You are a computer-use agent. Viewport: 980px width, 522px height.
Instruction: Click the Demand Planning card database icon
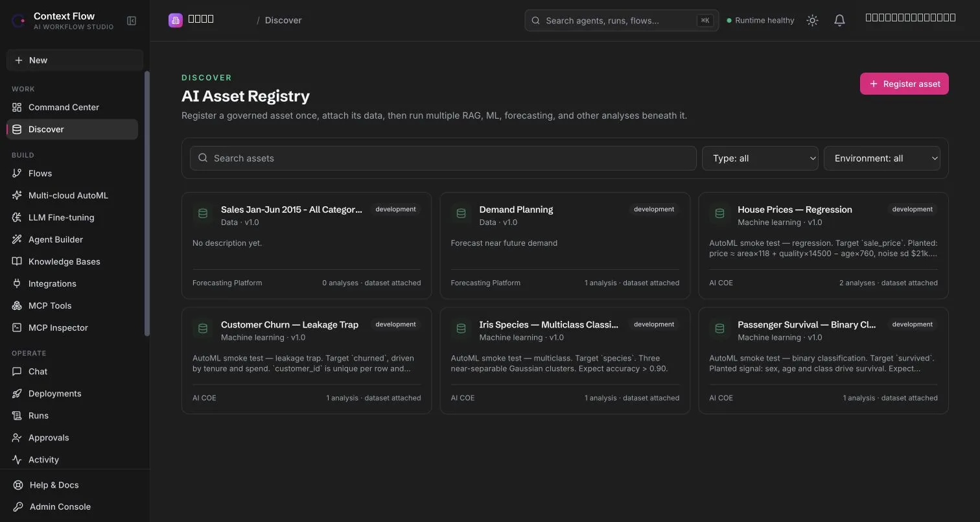pyautogui.click(x=461, y=213)
